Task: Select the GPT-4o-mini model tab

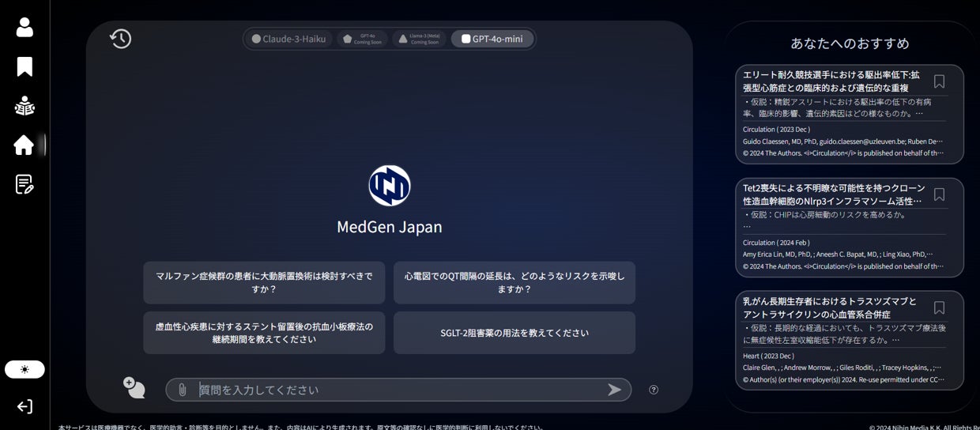Action: click(492, 39)
